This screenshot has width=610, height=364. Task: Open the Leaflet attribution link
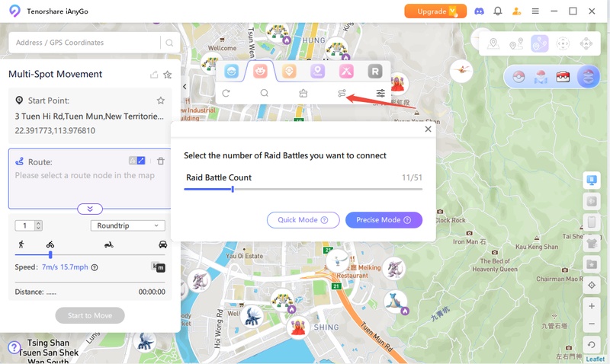[596, 359]
